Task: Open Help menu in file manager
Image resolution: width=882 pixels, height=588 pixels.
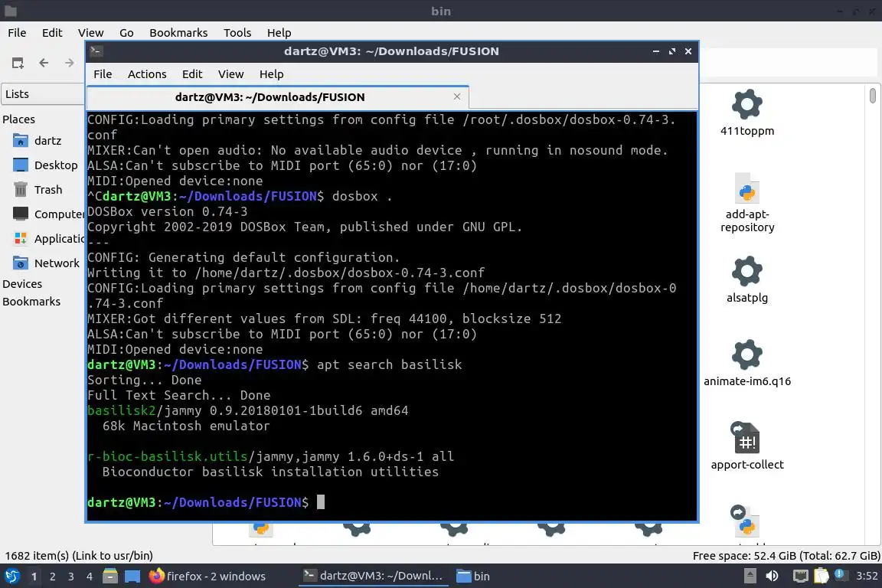Action: click(279, 33)
